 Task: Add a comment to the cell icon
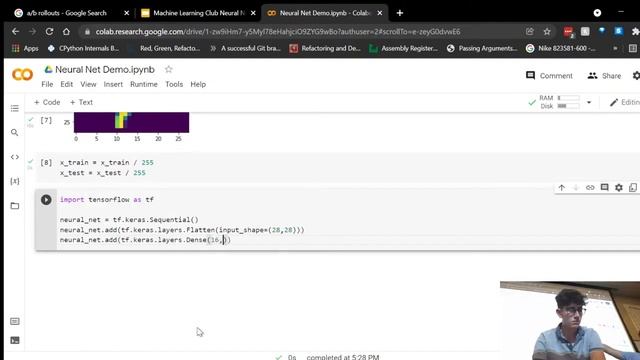point(604,187)
